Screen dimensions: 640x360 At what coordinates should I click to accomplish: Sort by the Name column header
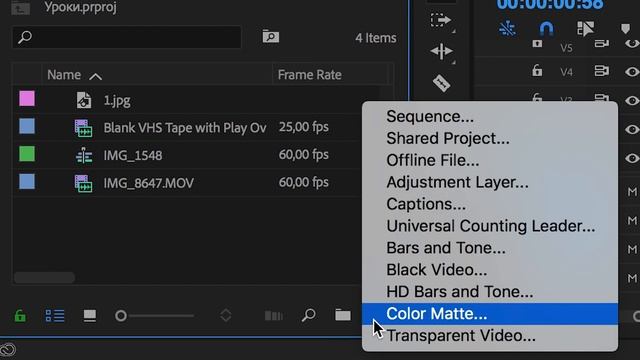pyautogui.click(x=64, y=75)
